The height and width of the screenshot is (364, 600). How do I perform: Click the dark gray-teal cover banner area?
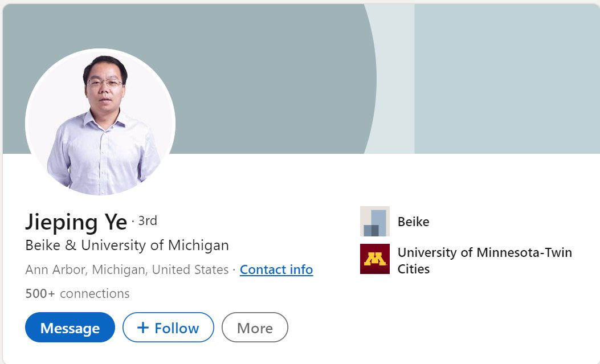tap(256, 68)
